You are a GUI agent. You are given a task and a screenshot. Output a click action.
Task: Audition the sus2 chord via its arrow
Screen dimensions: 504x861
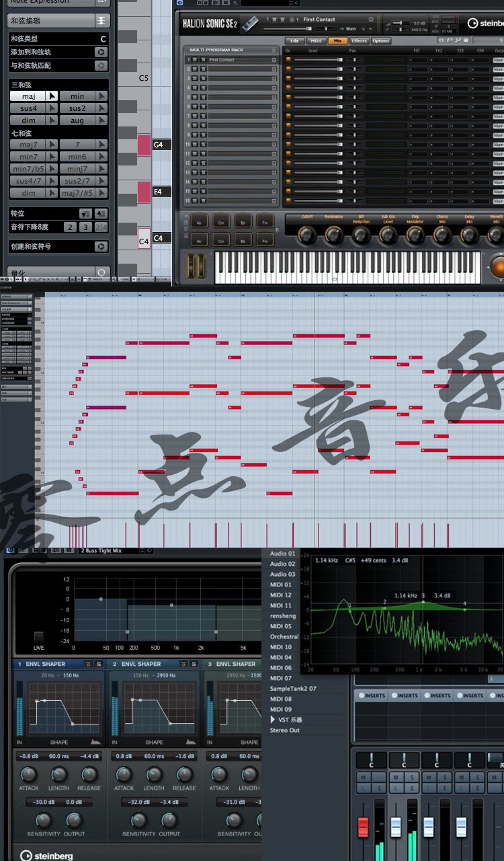coord(101,108)
